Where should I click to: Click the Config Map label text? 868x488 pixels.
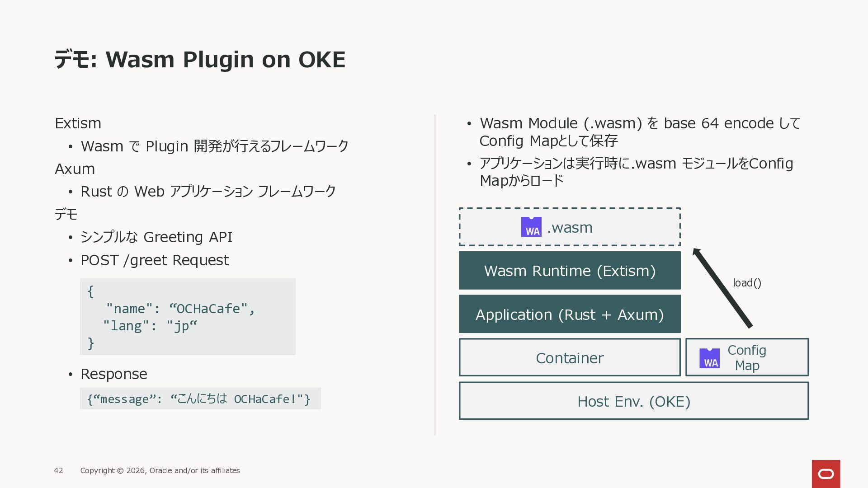(746, 357)
